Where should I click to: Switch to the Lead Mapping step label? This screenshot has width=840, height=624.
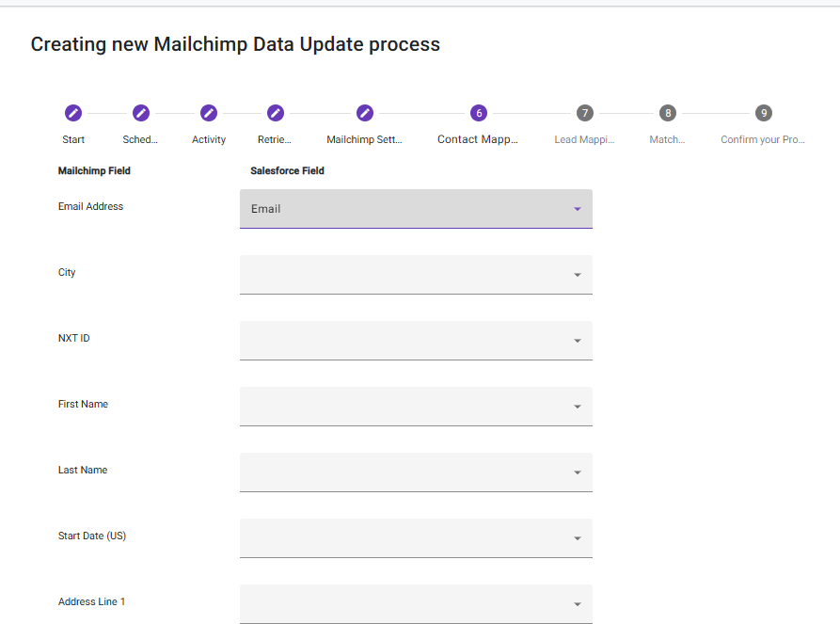tap(584, 139)
